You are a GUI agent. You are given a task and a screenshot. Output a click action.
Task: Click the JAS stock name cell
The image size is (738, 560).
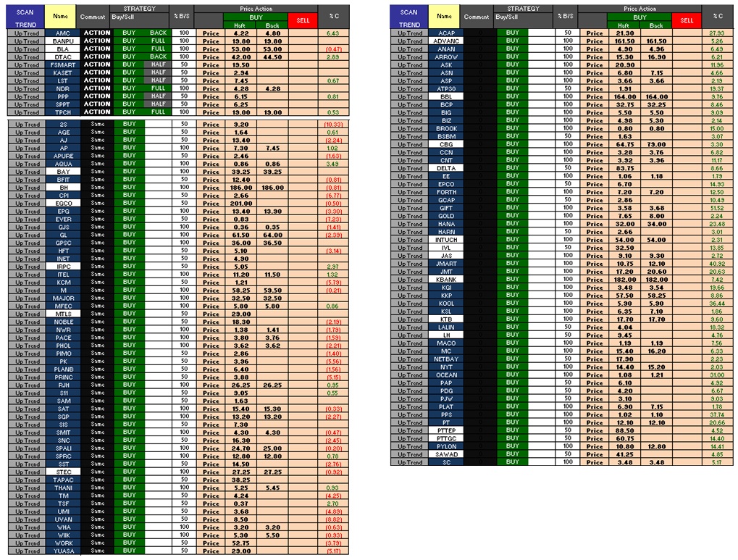[446, 256]
